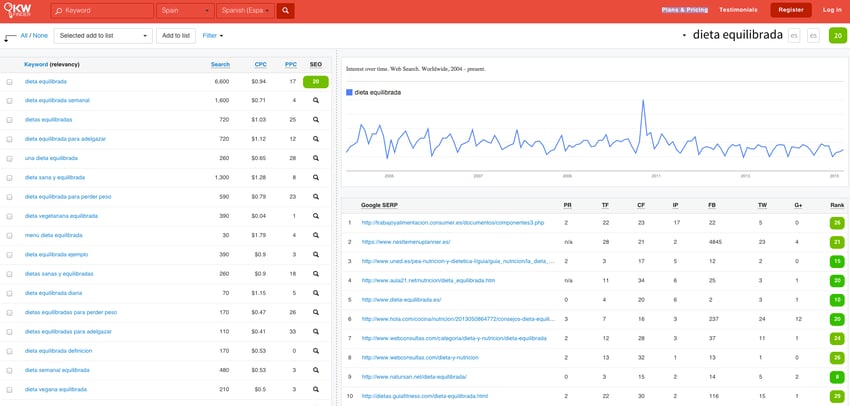Image resolution: width=850 pixels, height=406 pixels.
Task: Open SEO analysis for dietas equilibradas
Action: coord(315,120)
